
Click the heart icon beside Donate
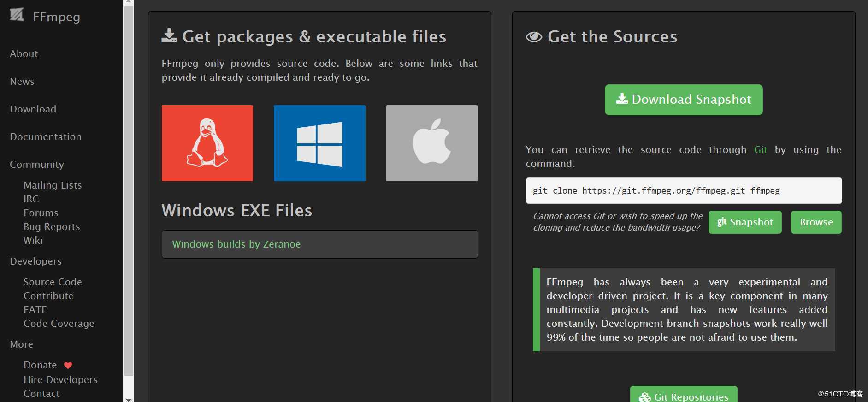68,365
